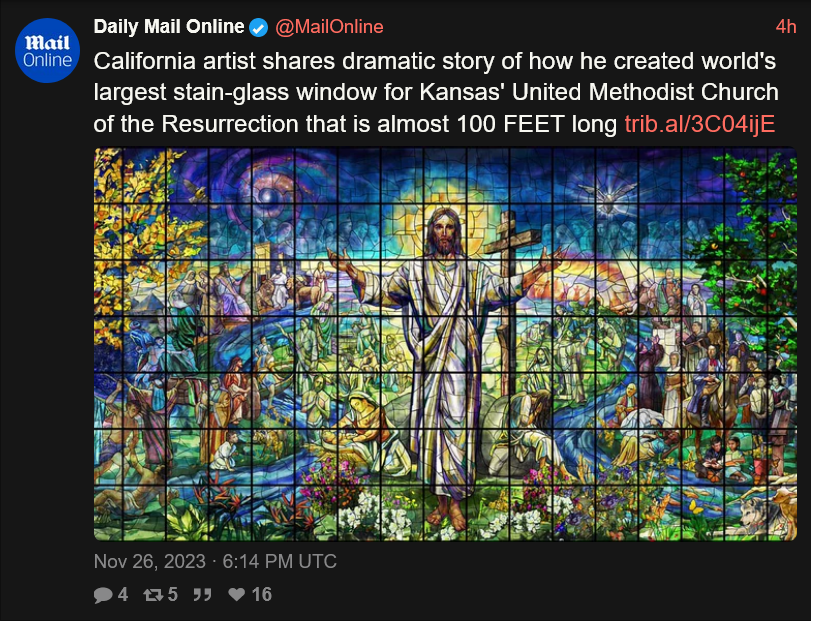Open the Daily Mail Online display name

pos(169,27)
